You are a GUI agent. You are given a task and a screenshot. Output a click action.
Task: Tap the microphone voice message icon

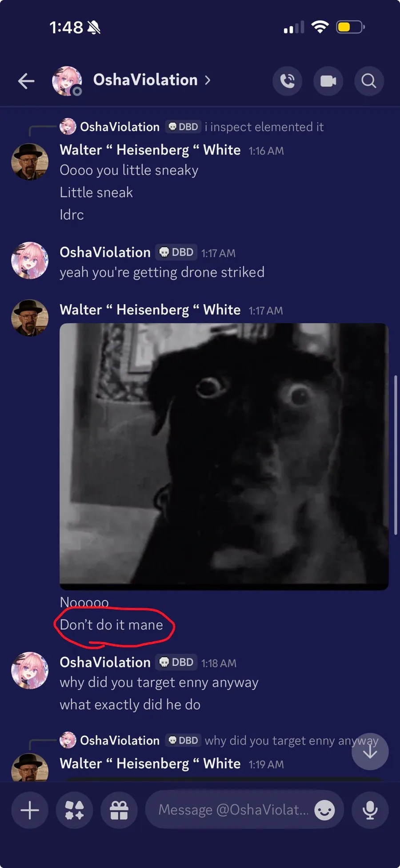[370, 810]
